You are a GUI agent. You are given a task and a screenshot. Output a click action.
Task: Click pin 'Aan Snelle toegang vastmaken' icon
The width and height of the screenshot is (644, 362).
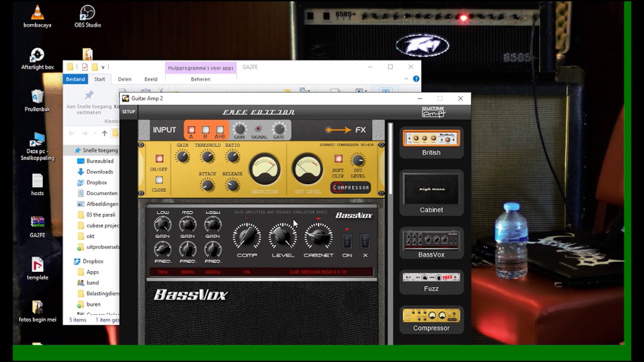[x=89, y=96]
